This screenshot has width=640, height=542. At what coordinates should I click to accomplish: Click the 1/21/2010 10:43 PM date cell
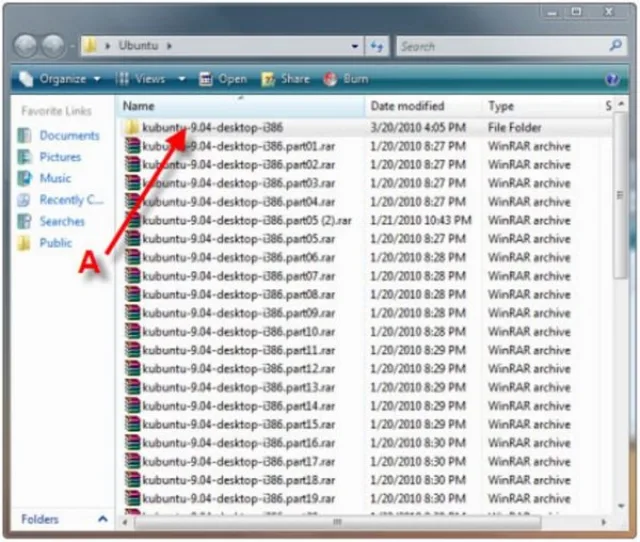pos(420,220)
